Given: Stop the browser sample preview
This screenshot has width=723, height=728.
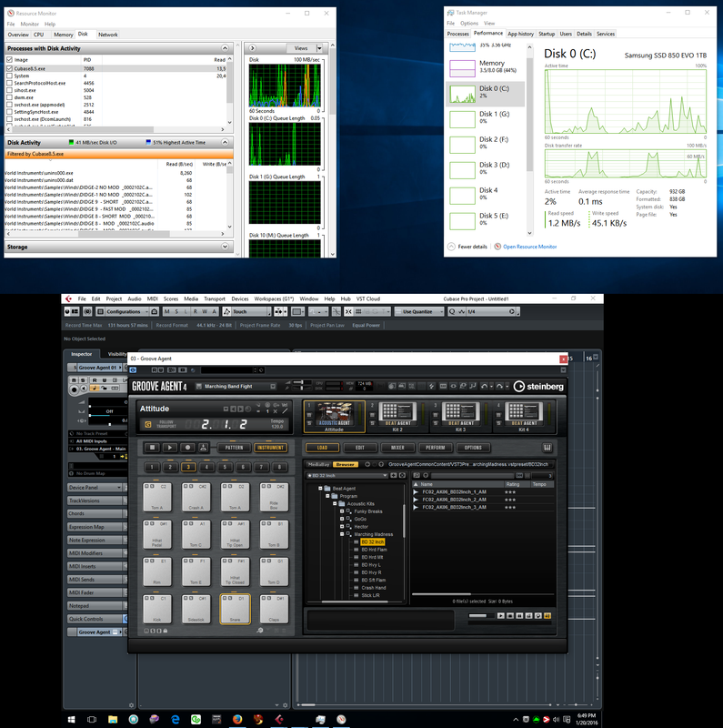Looking at the screenshot, I should [x=510, y=616].
